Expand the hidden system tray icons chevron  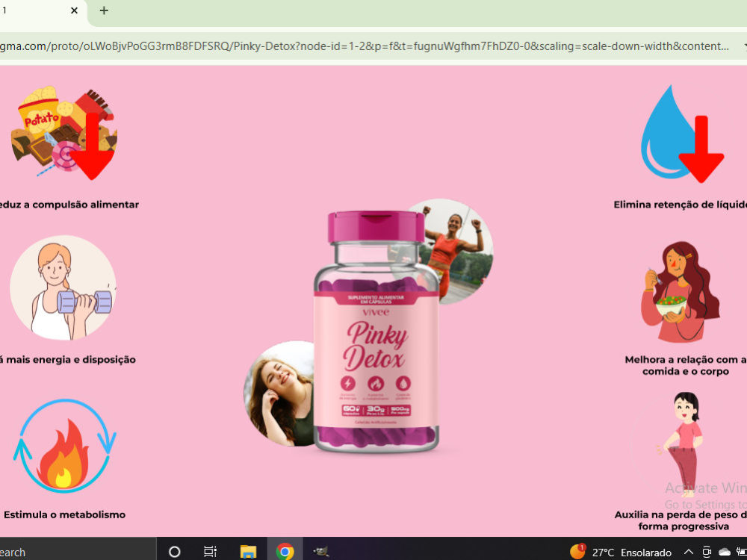[689, 553]
